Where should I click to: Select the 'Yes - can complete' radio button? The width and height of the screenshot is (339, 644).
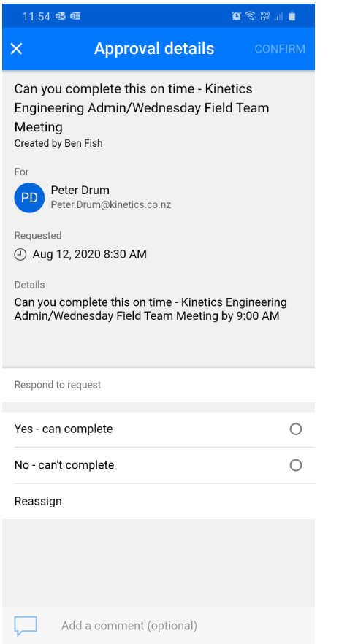295,429
